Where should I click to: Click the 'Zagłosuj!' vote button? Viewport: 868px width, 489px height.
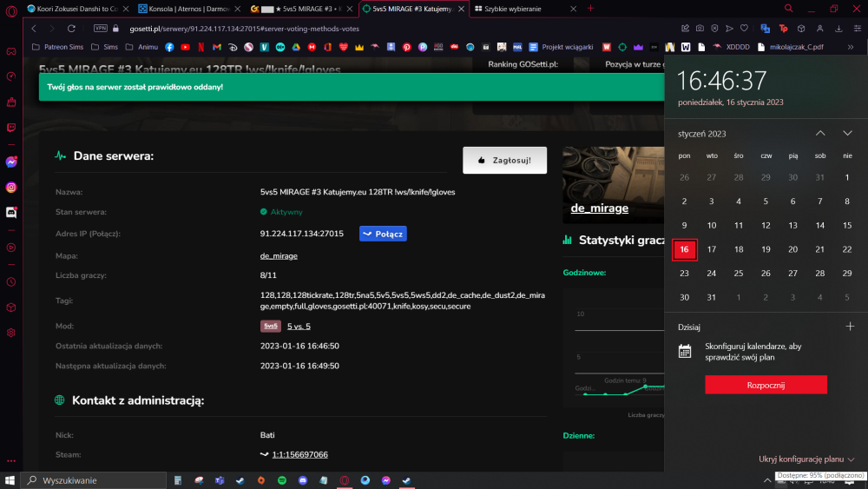(x=504, y=160)
